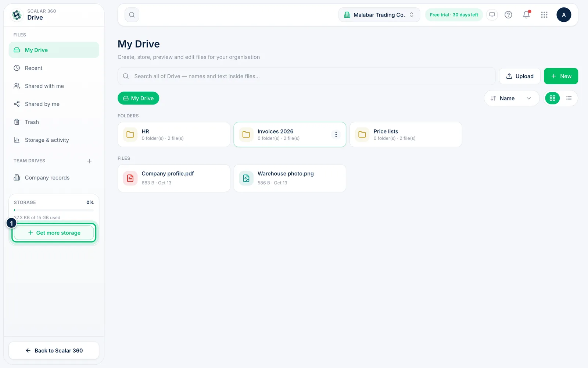The height and width of the screenshot is (368, 588).
Task: Click the Scalar 360 Drive logo
Action: point(17,15)
